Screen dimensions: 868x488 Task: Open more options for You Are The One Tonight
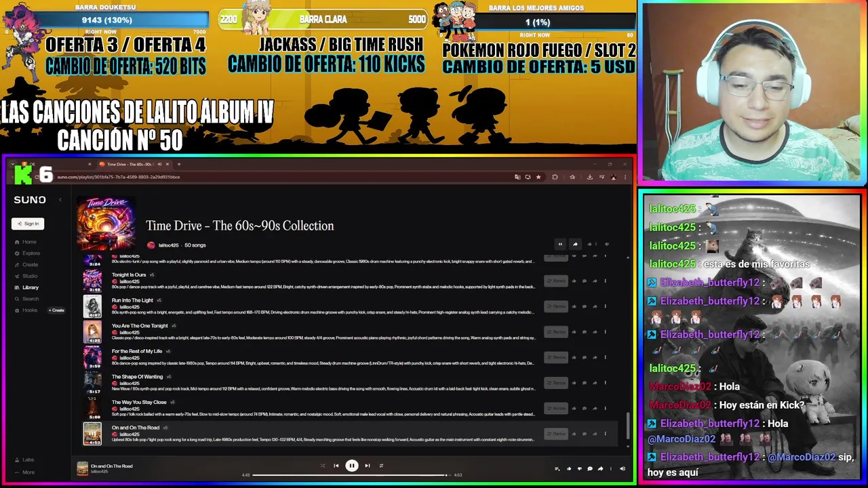[606, 331]
